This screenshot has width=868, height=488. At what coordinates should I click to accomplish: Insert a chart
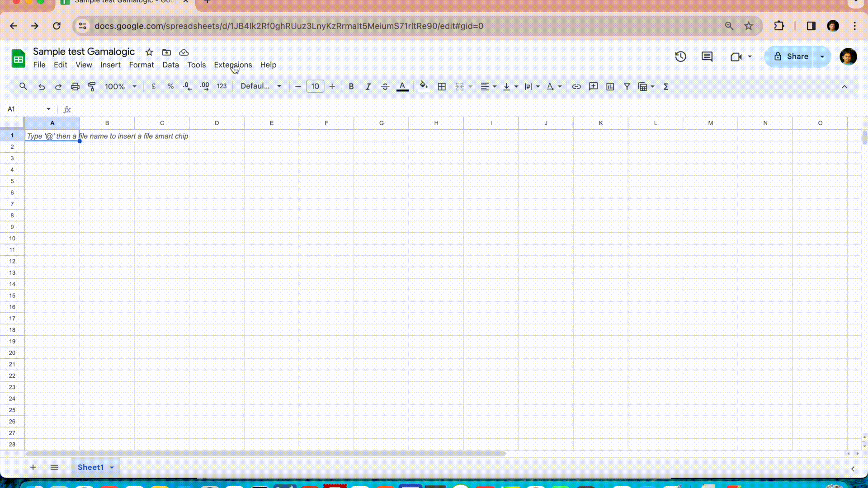coord(610,86)
